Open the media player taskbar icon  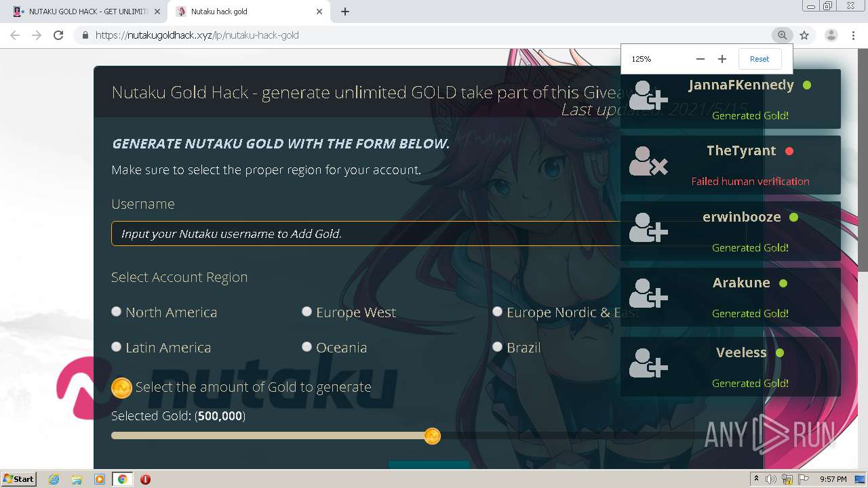[100, 479]
